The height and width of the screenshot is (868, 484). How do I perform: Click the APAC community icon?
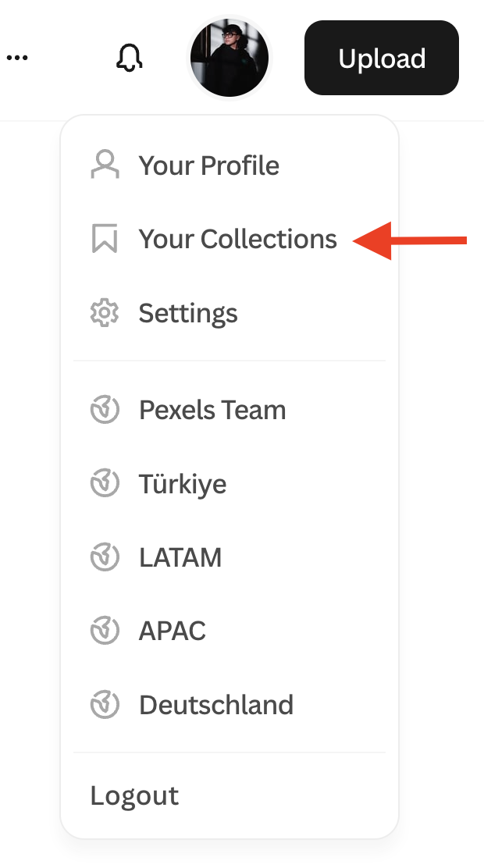coord(105,631)
